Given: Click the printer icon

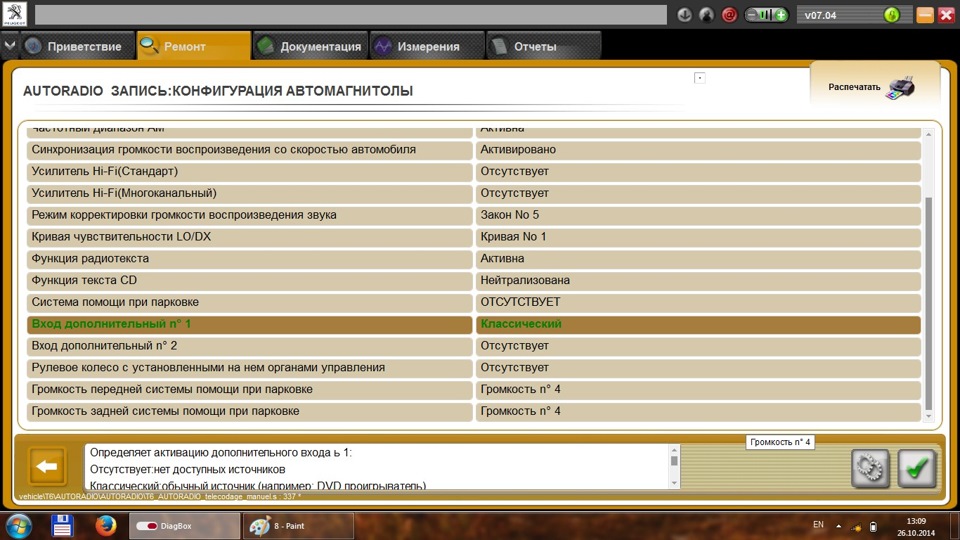Looking at the screenshot, I should point(901,88).
